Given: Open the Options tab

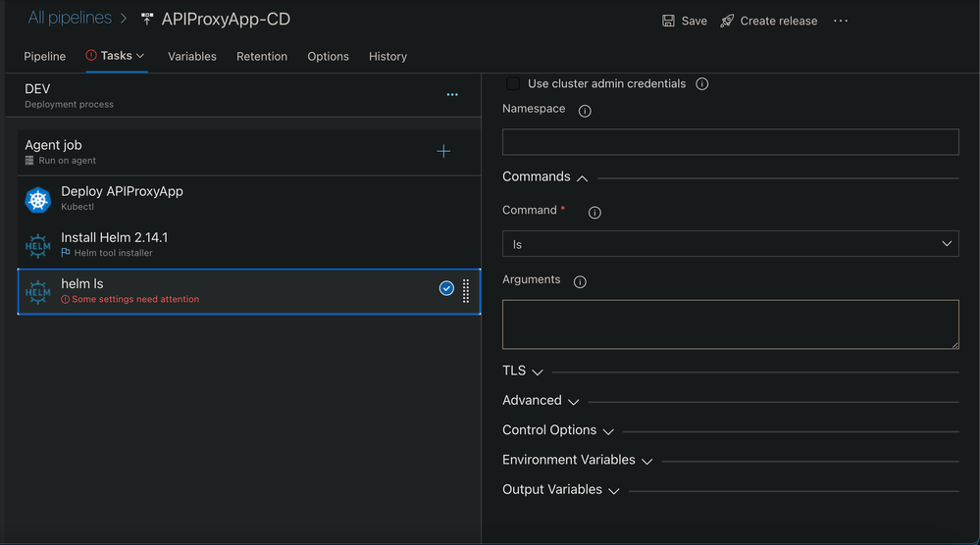Looking at the screenshot, I should (328, 56).
